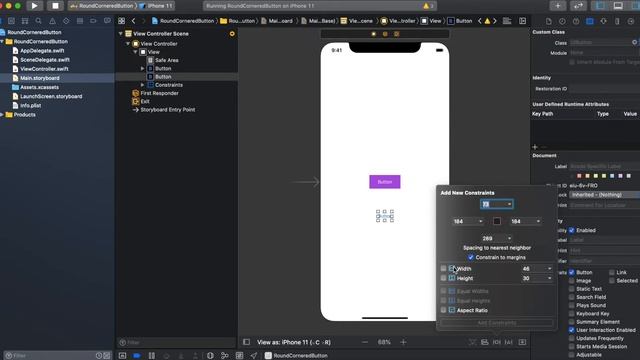Enable the Height constraint checkbox

(443, 278)
